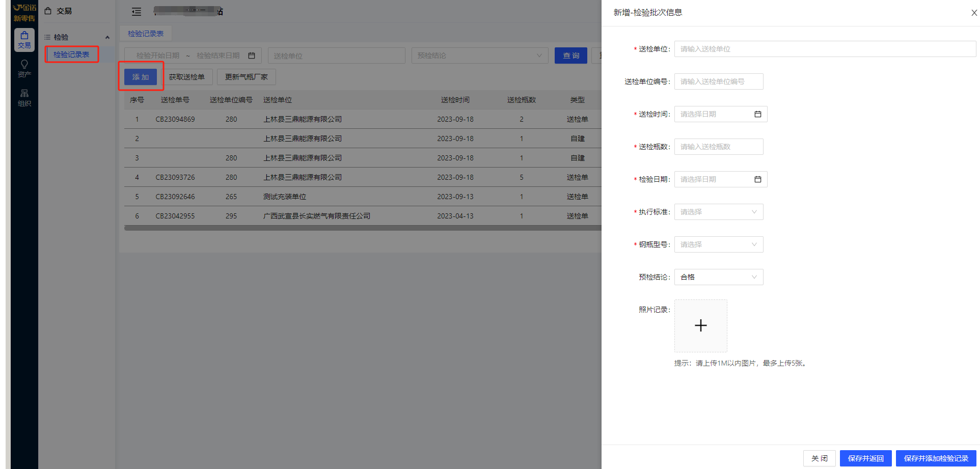Click the 295 unit number cell

231,216
